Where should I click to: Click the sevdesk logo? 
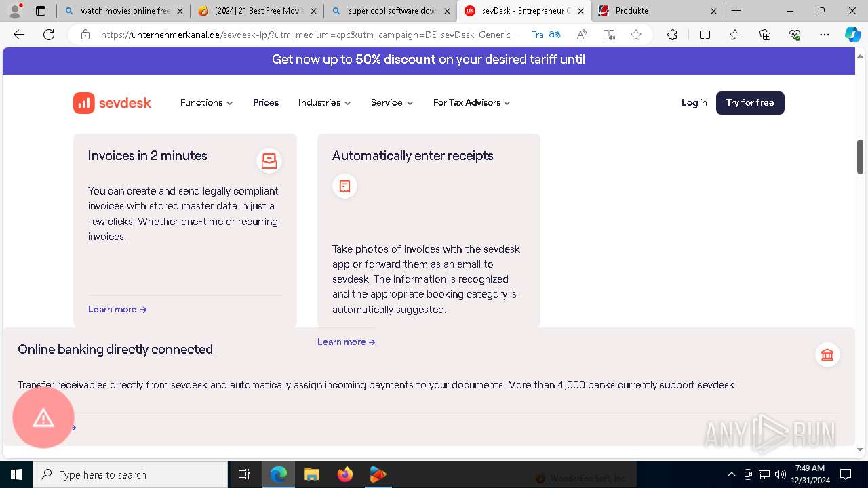(x=113, y=103)
